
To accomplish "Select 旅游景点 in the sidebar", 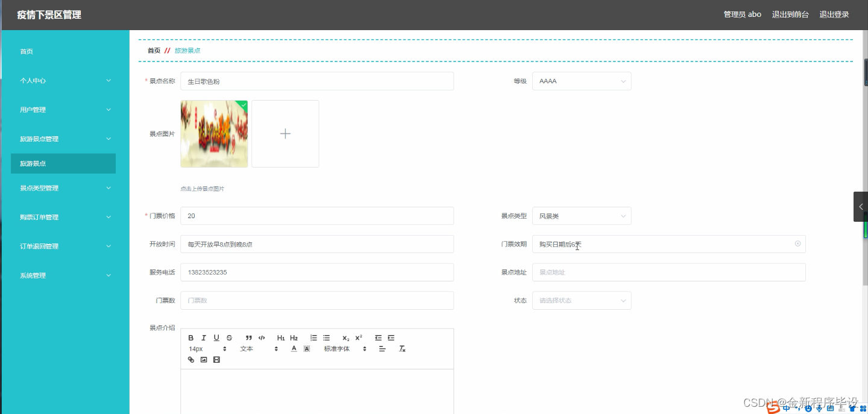I will tap(63, 163).
